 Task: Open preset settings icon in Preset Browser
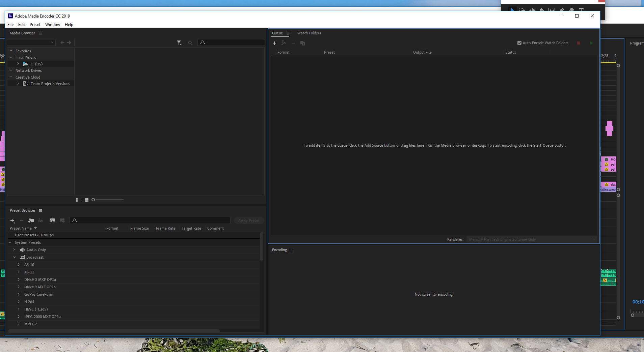[x=41, y=221]
